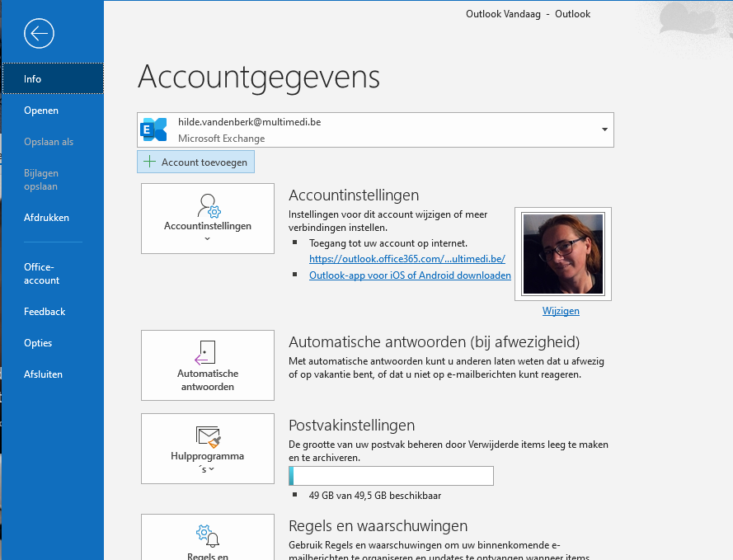Select the Info menu item

pos(53,78)
